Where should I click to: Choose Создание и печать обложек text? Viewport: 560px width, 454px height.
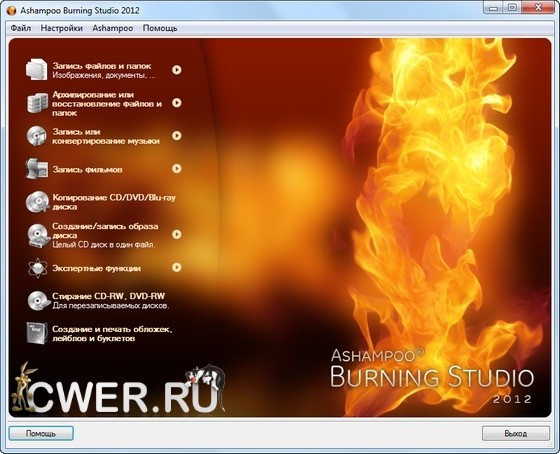coord(112,334)
